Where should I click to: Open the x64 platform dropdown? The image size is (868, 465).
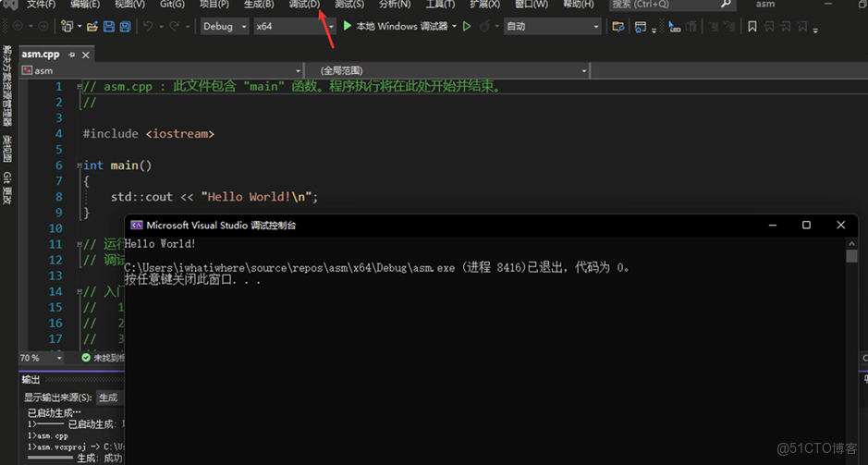tap(295, 26)
